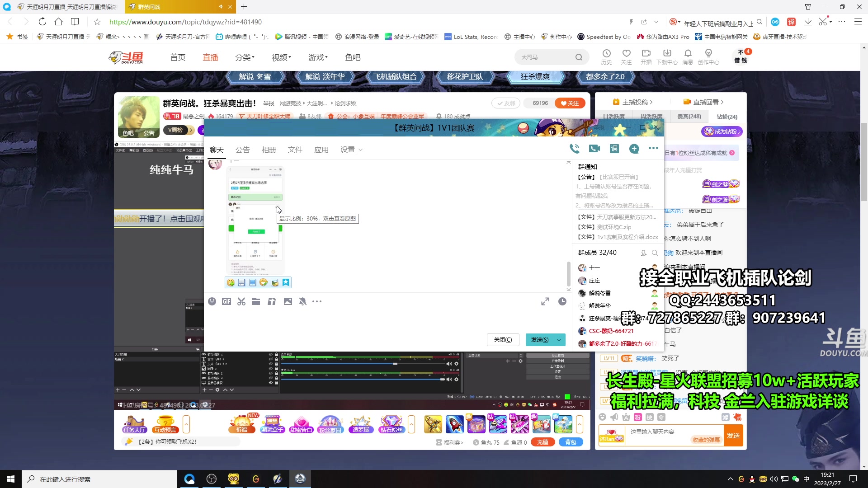The height and width of the screenshot is (488, 868).
Task: Click the music share icon in QQ toolbar
Action: tap(272, 301)
